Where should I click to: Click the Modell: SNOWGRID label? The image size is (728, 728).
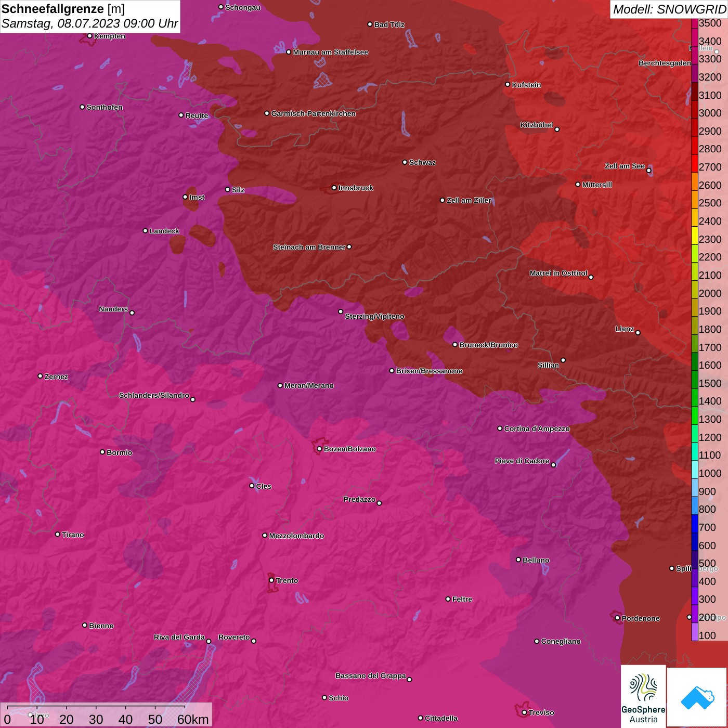[x=669, y=9]
